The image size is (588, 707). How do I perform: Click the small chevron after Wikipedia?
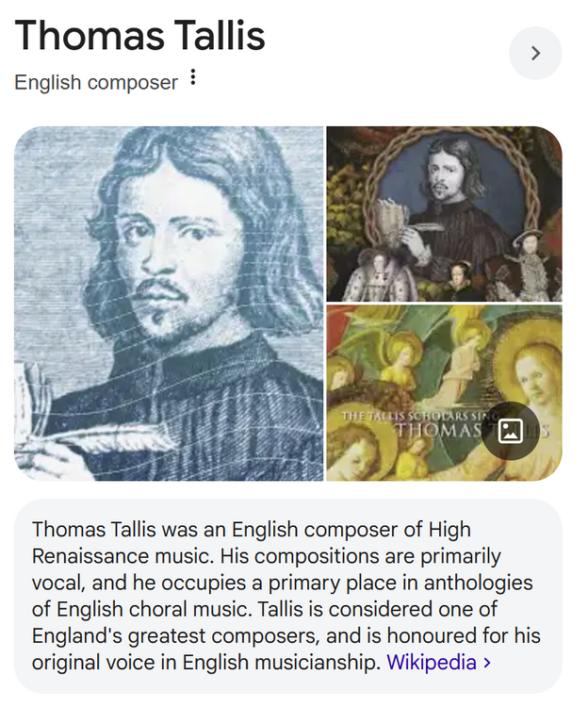coord(486,663)
